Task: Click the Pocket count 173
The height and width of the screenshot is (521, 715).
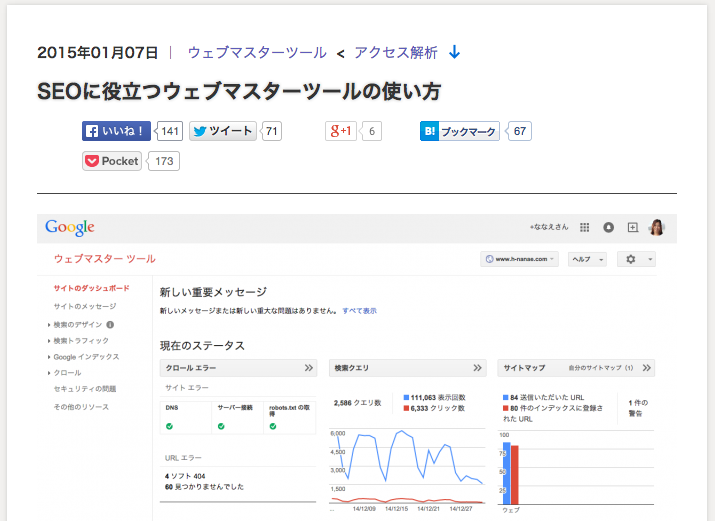Action: (x=164, y=161)
